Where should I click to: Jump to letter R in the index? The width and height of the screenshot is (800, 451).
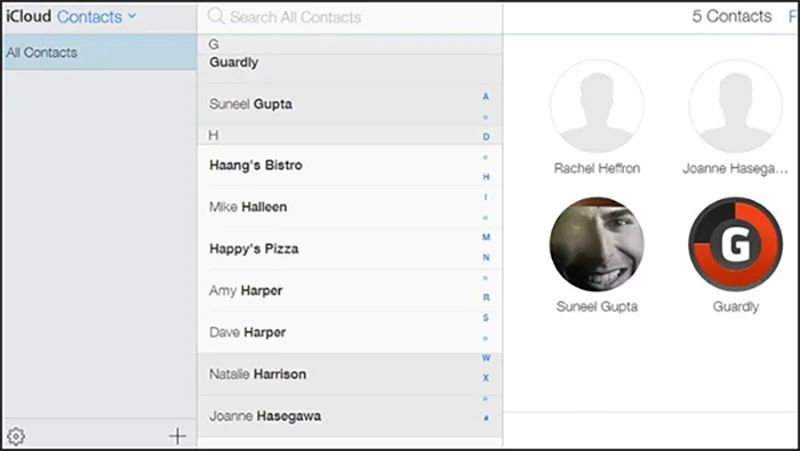pyautogui.click(x=486, y=297)
